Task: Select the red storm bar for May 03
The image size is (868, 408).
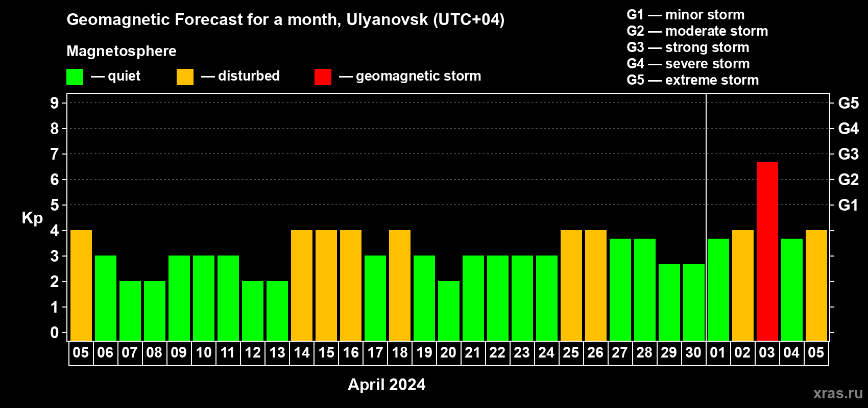Action: coord(767,251)
